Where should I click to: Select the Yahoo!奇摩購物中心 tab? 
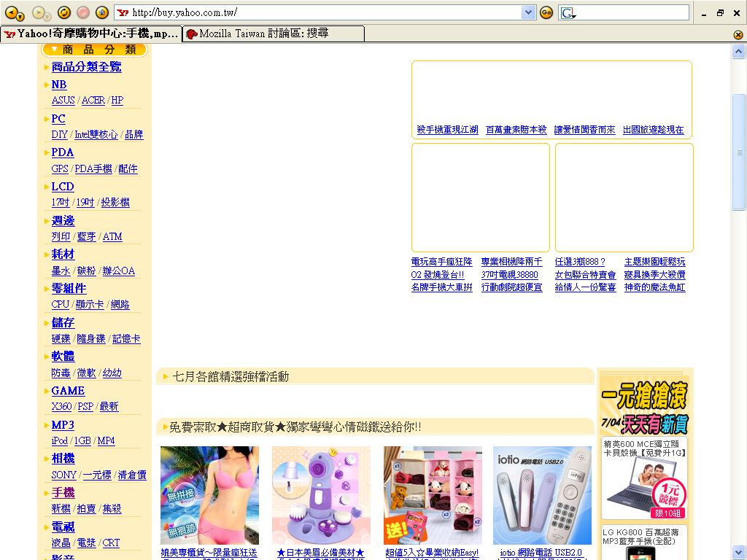coord(91,34)
